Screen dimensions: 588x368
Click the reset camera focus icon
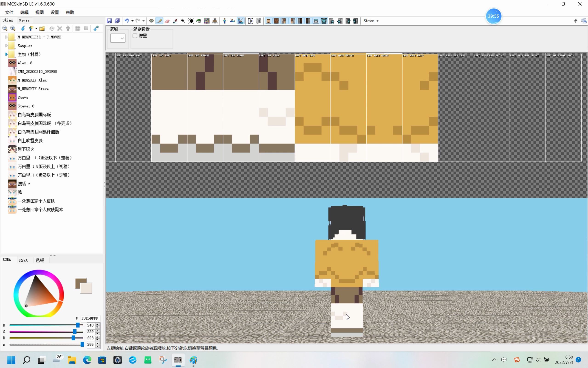click(251, 21)
